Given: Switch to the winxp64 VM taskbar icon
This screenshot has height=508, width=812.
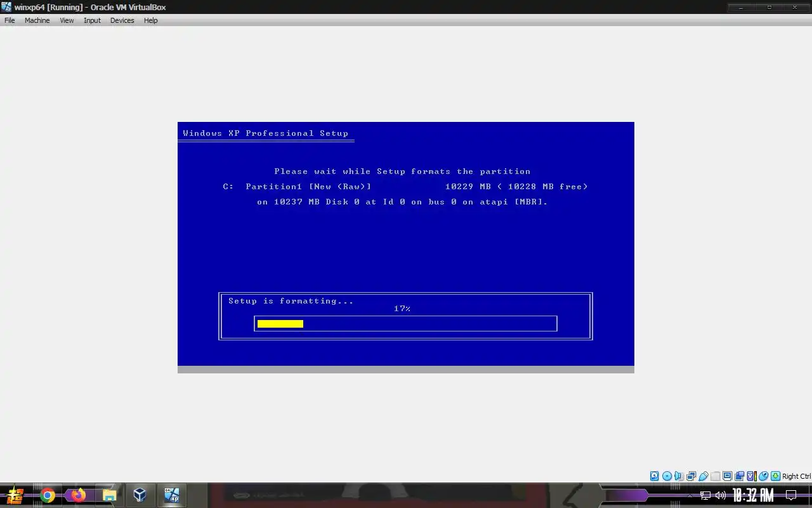Looking at the screenshot, I should click(x=171, y=495).
